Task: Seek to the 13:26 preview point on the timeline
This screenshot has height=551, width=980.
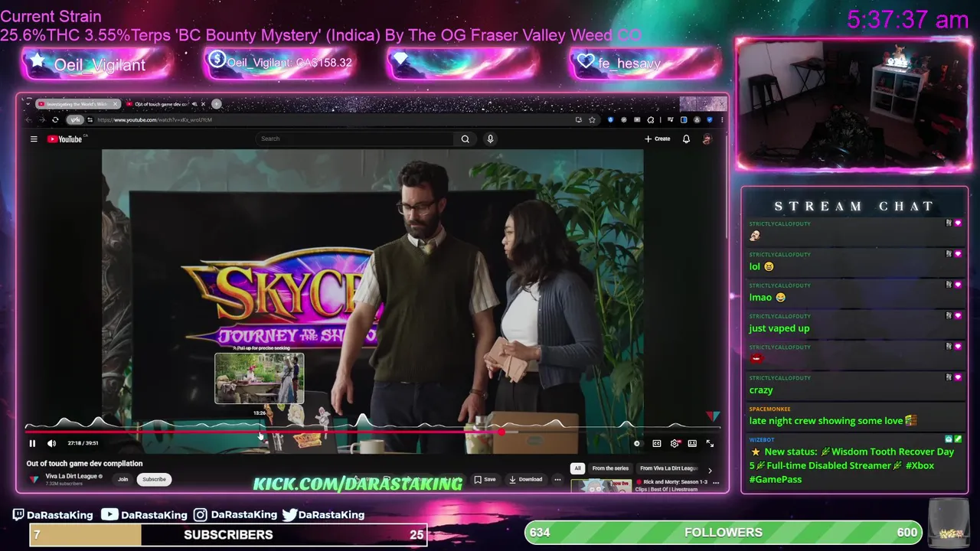Action: (x=260, y=432)
